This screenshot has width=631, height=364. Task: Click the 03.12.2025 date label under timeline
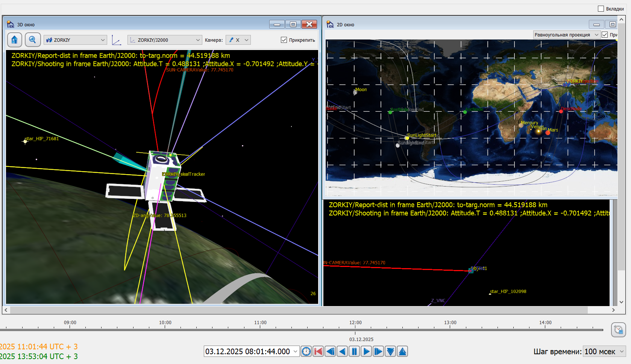click(361, 339)
